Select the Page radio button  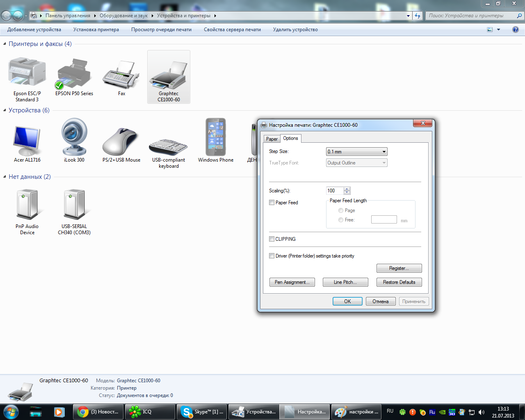[x=341, y=210]
